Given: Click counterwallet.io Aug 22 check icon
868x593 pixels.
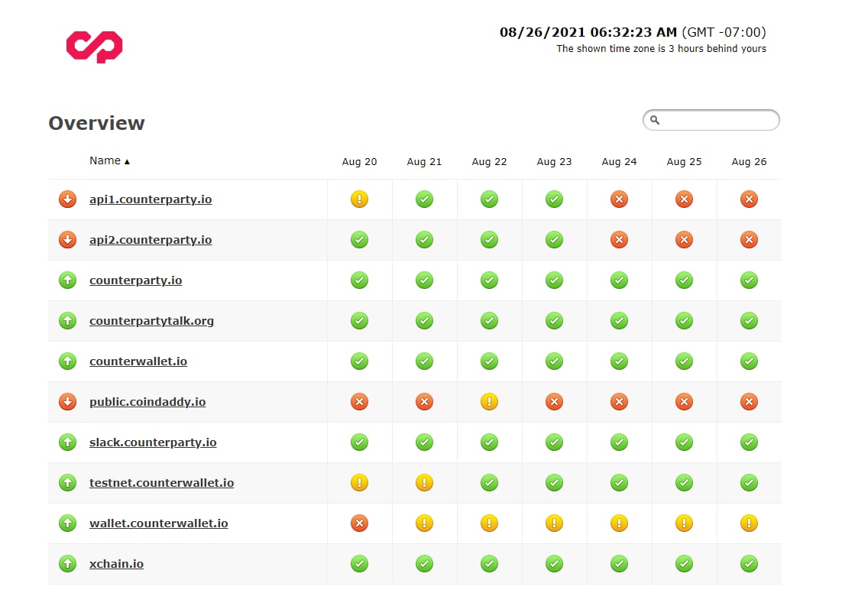Looking at the screenshot, I should point(489,361).
